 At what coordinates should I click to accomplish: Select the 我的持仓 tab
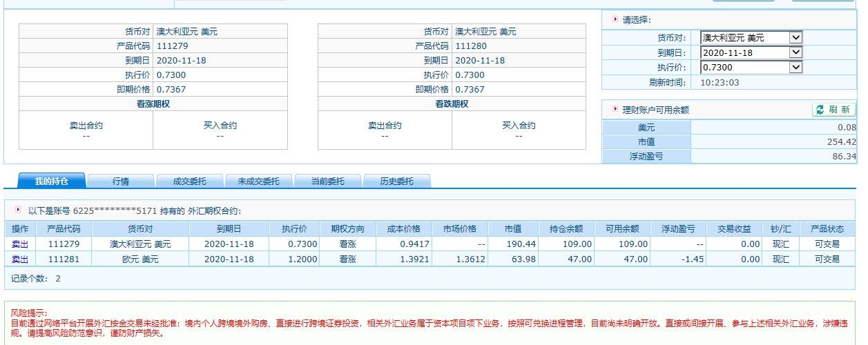tap(52, 181)
